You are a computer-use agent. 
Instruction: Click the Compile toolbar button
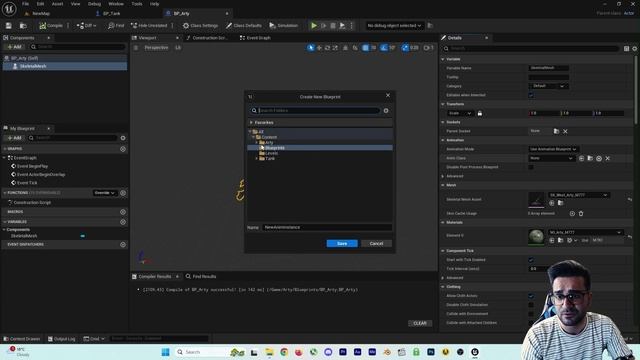51,25
